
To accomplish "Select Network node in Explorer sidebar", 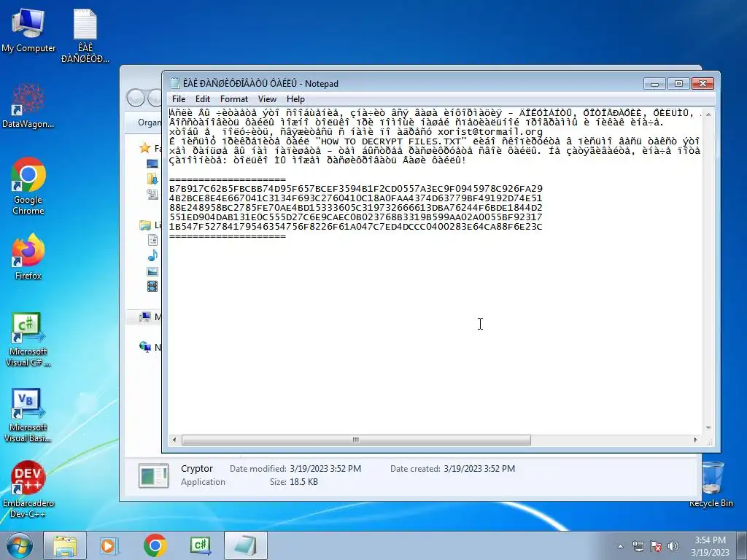I will pyautogui.click(x=145, y=347).
